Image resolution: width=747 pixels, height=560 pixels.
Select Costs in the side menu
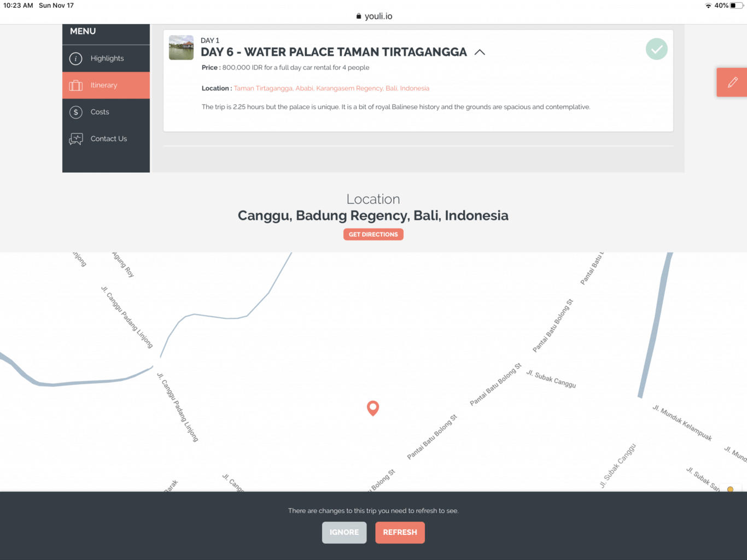click(100, 112)
